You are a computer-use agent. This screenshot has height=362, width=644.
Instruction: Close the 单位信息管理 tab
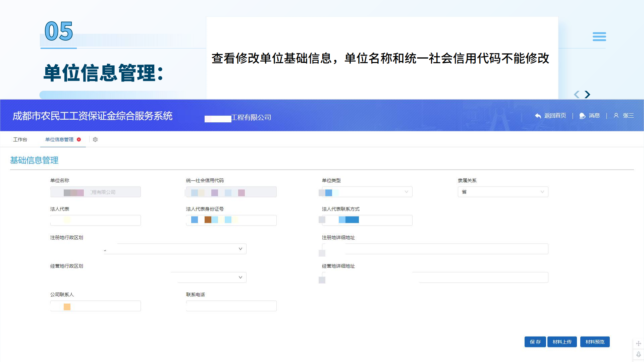79,139
